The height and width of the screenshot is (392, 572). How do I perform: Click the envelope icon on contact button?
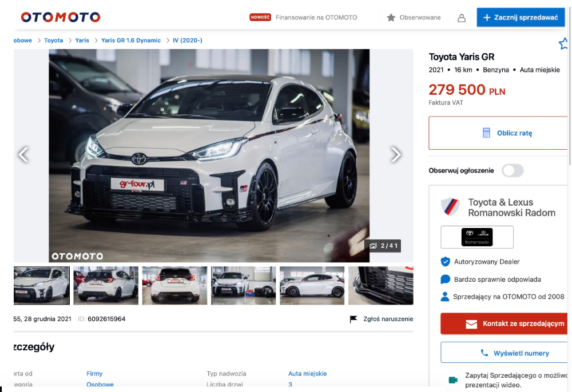click(471, 324)
